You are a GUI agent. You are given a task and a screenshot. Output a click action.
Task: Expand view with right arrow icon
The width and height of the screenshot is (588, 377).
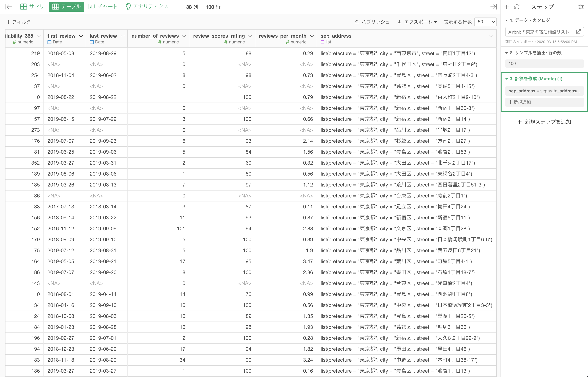[494, 7]
